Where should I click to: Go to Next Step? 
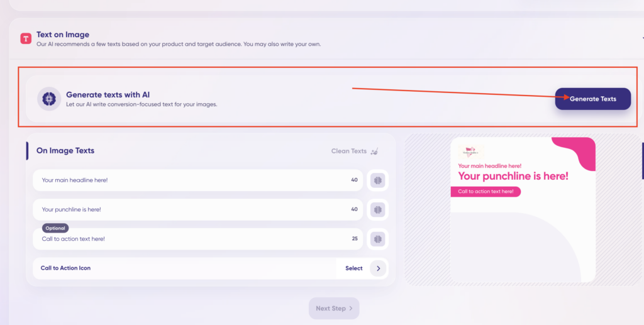click(x=334, y=308)
